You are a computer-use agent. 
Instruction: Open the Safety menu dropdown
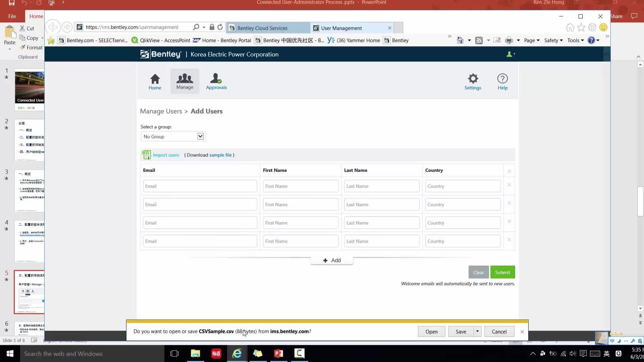coord(553,40)
